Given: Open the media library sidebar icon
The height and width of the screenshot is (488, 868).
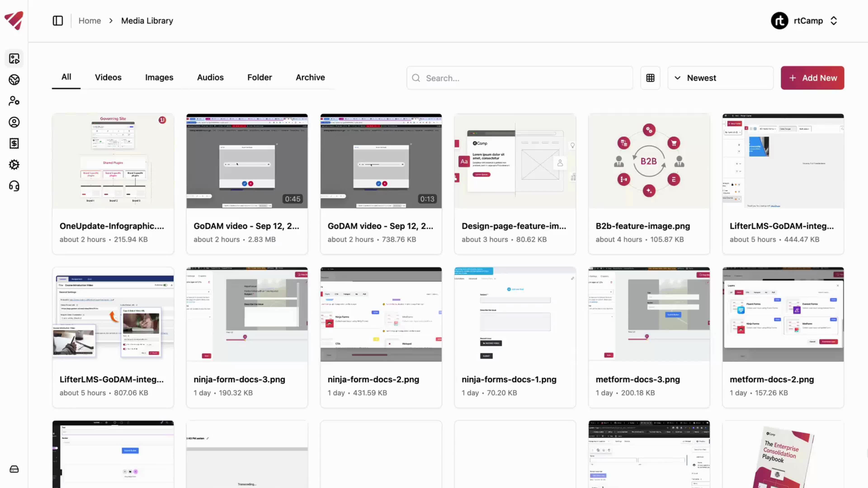Looking at the screenshot, I should click(14, 59).
